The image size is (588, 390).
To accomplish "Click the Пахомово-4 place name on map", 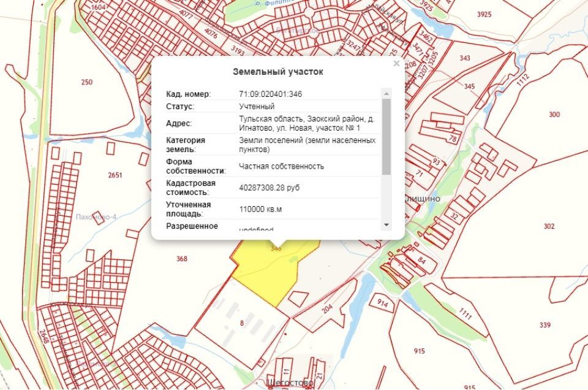I will tap(96, 217).
